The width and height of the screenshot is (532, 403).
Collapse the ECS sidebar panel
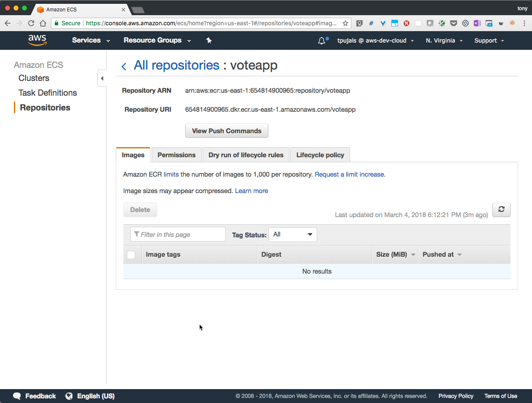(x=102, y=78)
